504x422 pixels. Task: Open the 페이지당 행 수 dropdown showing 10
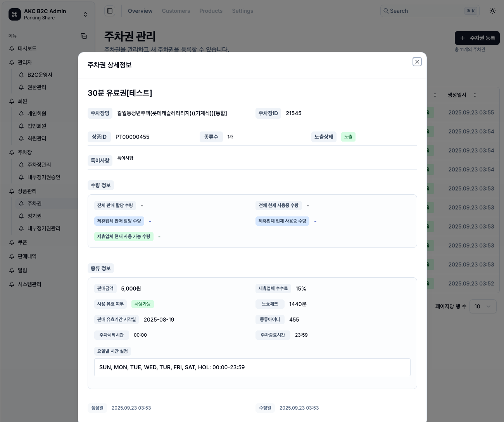[x=483, y=306]
